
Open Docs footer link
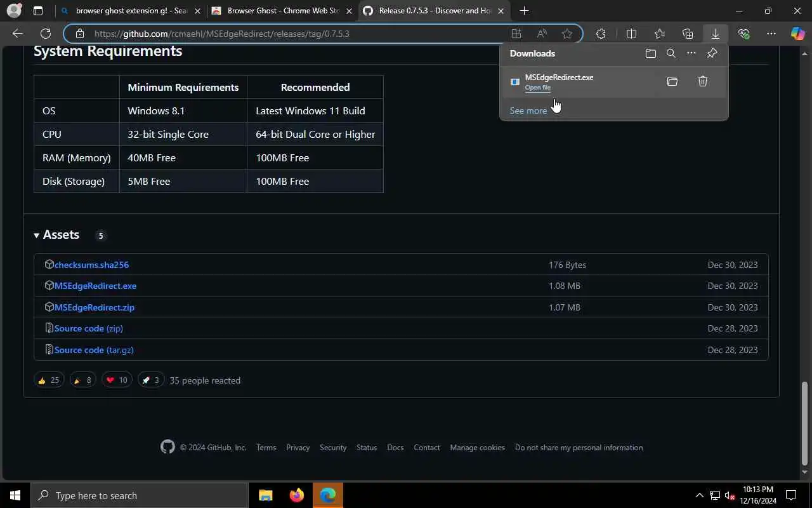click(x=395, y=448)
